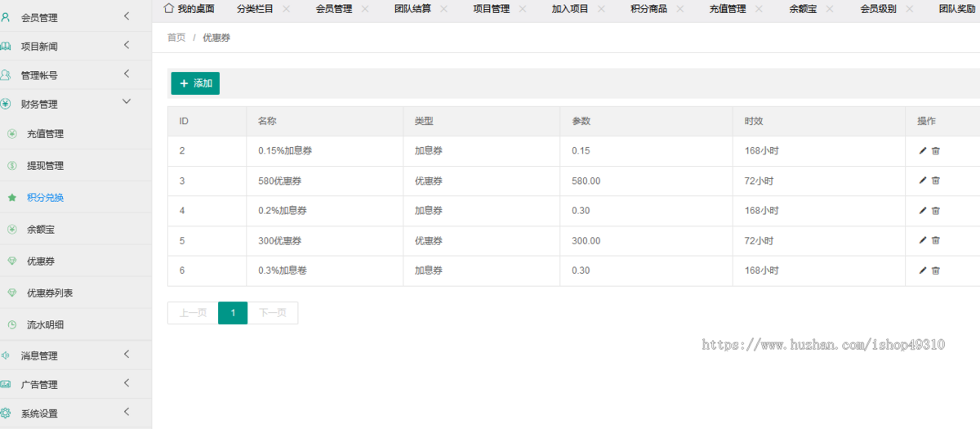Delete the 580优惠券 row
Image resolution: width=980 pixels, height=429 pixels.
[x=936, y=181]
